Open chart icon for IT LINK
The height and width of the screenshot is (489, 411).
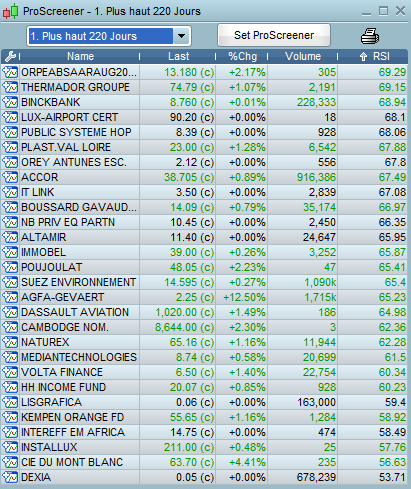coord(10,192)
